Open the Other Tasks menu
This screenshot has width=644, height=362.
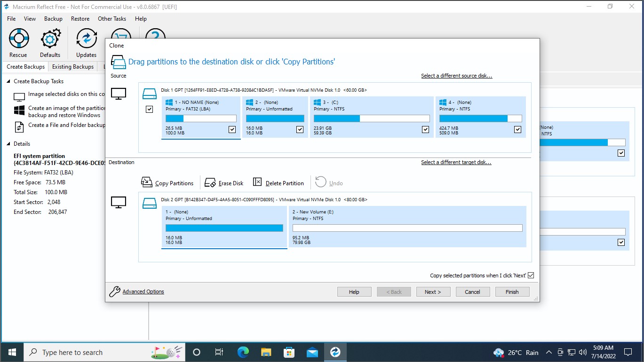point(112,19)
